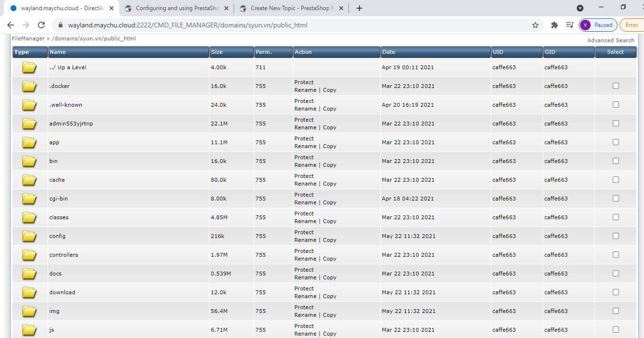Open new tab with plus icon
The height and width of the screenshot is (338, 644).
coord(359,8)
